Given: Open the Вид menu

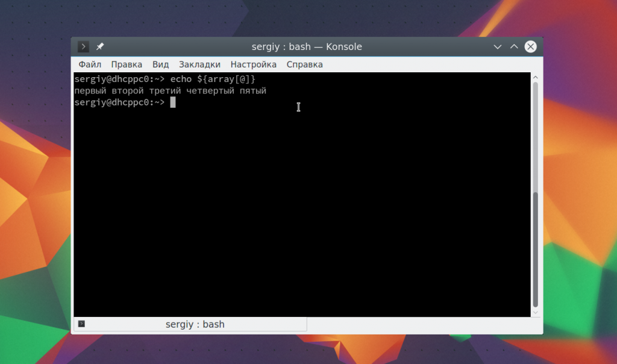Looking at the screenshot, I should click(x=160, y=64).
